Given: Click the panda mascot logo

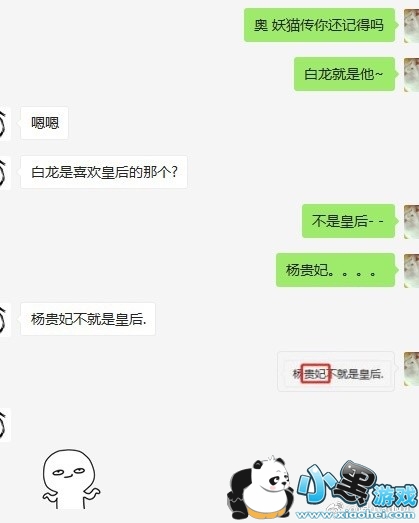Looking at the screenshot, I should 260,487.
